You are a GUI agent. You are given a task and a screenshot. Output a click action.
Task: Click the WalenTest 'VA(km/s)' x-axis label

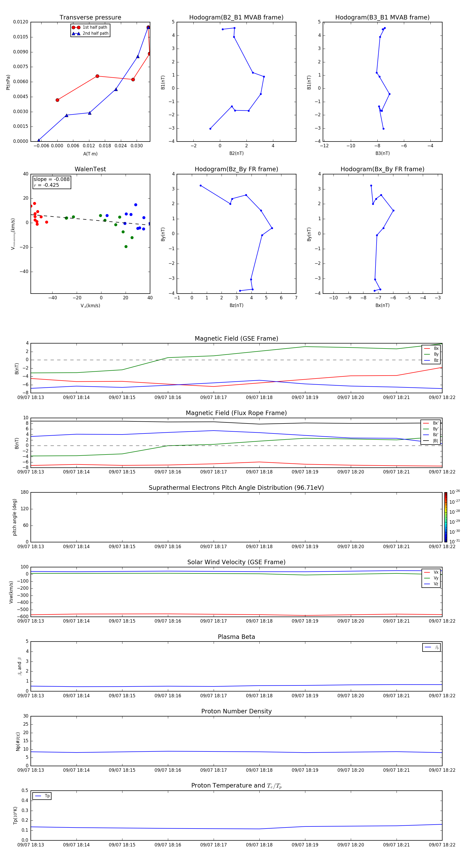pos(90,306)
